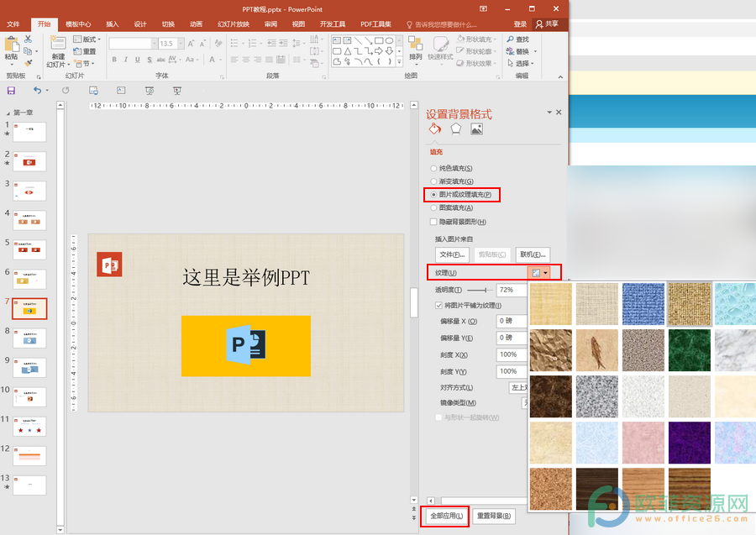Viewport: 756px width, 535px height.
Task: Select slide 8 thumbnail
Action: (29, 338)
